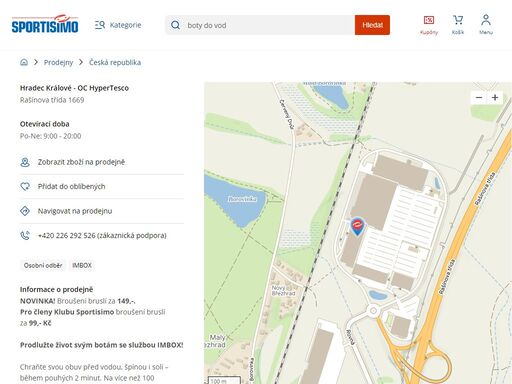Open the user Menu icon

tap(486, 25)
